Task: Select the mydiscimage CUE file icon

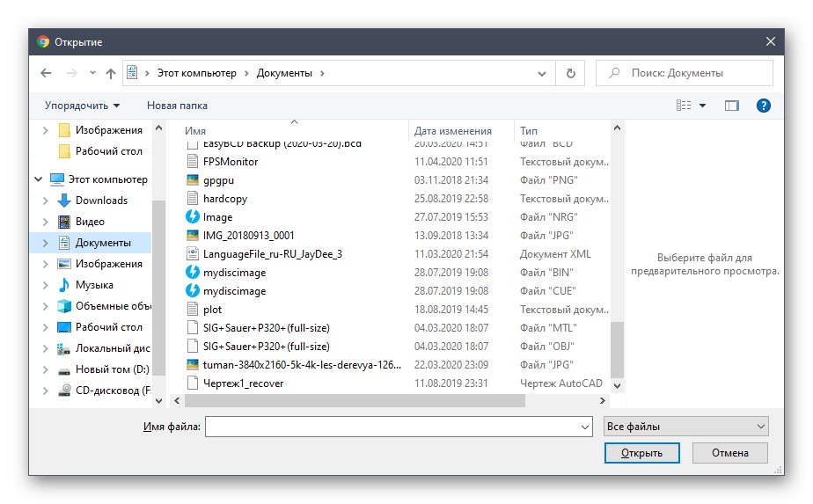Action: coord(193,291)
